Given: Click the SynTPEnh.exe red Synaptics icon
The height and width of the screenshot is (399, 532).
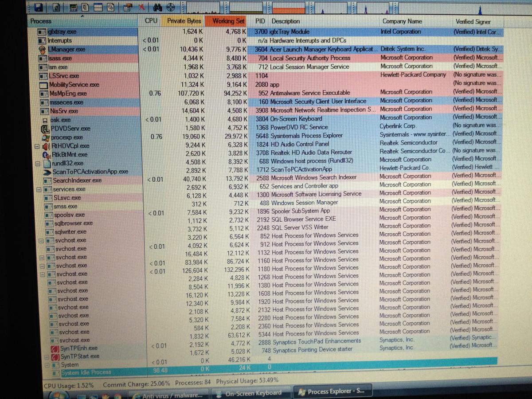Looking at the screenshot, I should (55, 348).
